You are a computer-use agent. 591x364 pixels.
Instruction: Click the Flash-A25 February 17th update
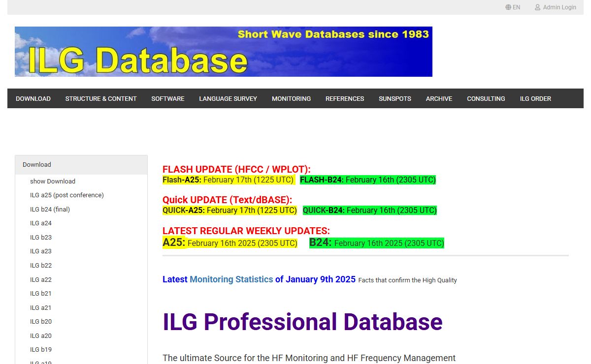[228, 180]
